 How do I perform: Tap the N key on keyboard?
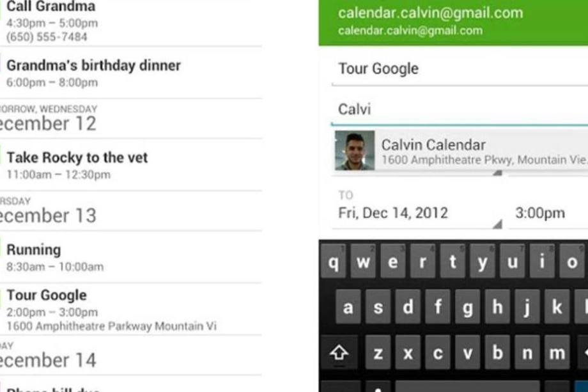[x=527, y=352]
